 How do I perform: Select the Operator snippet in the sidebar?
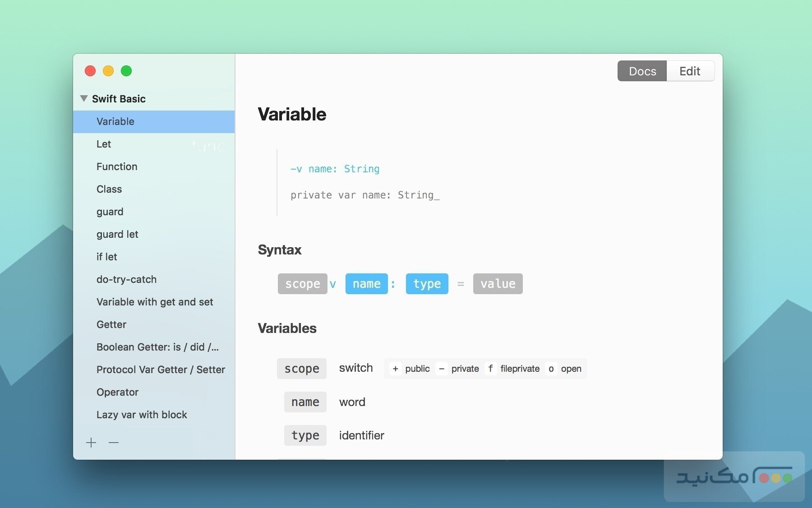(x=117, y=392)
